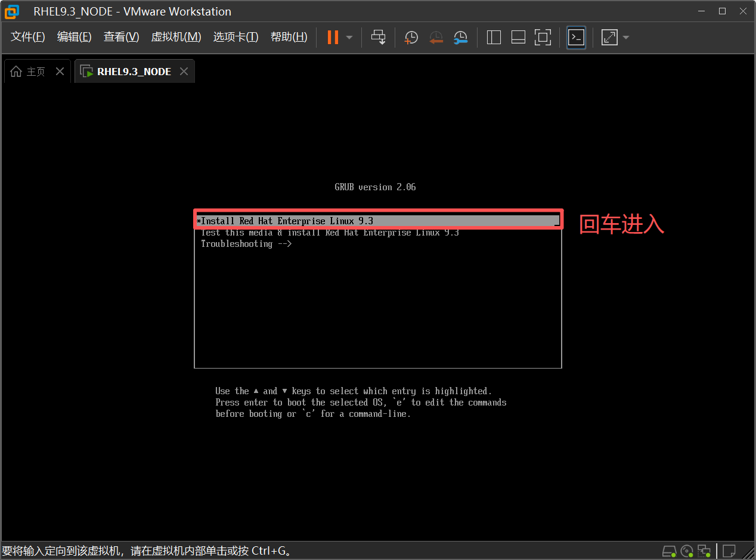Click the home icon on 主页 tab

pos(17,72)
